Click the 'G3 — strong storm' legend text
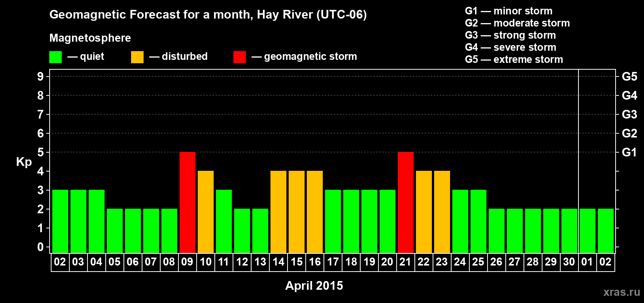This screenshot has height=303, width=644. [x=510, y=35]
